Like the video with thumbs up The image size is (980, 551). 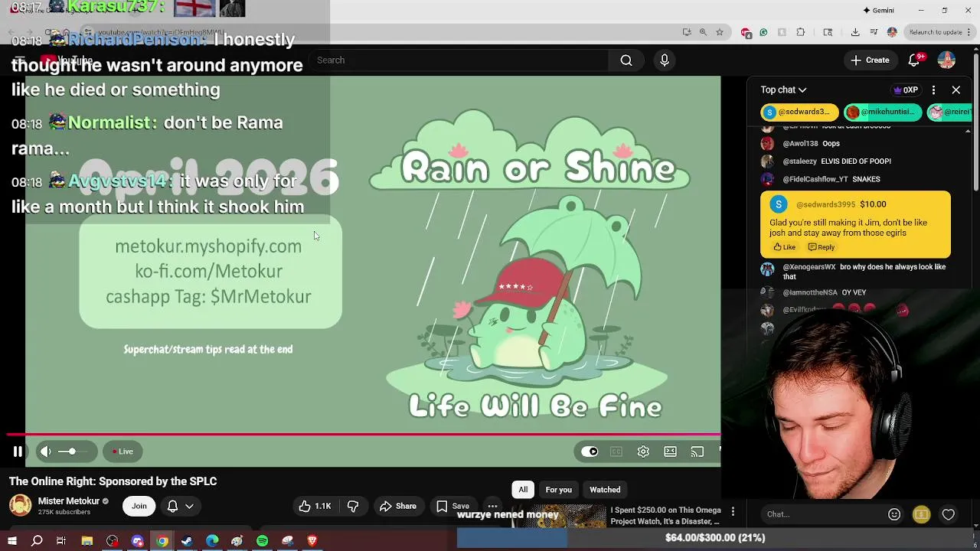(x=315, y=506)
